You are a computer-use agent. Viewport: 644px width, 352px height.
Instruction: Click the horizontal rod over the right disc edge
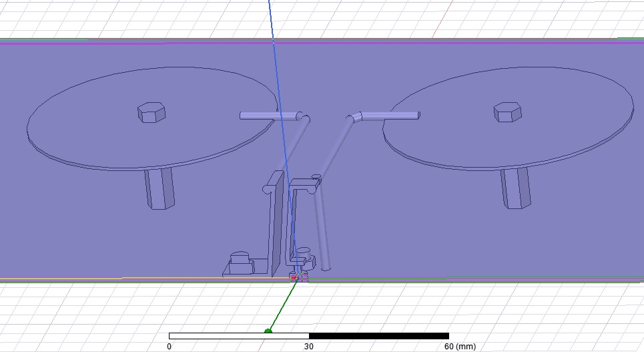(x=390, y=116)
